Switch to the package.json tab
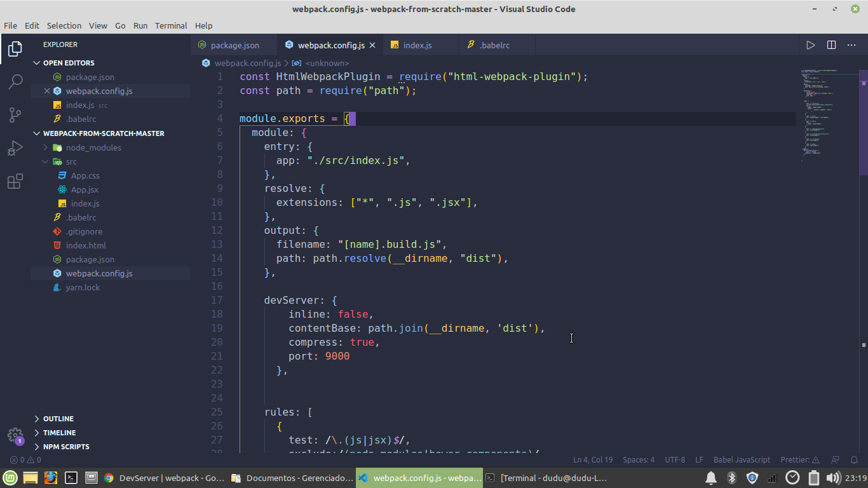The height and width of the screenshot is (488, 868). [234, 45]
